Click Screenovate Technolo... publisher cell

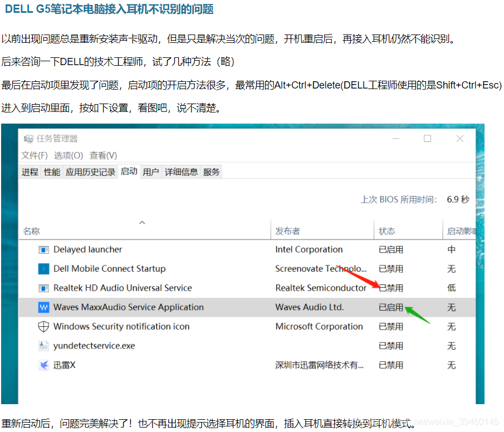click(321, 269)
